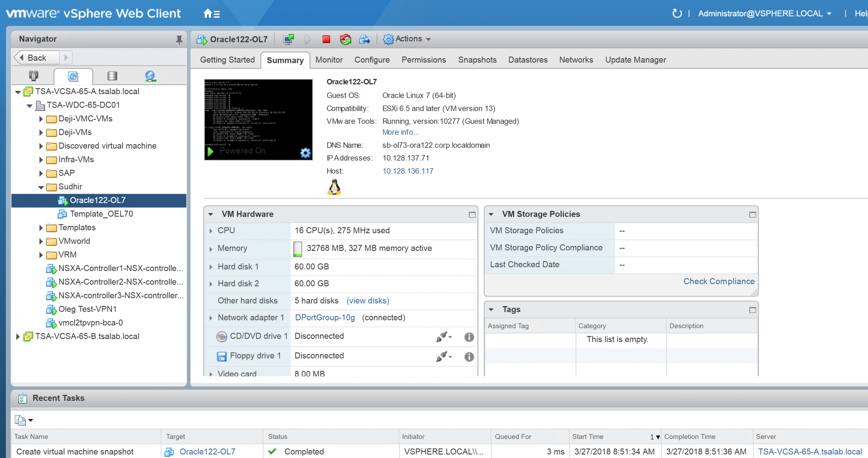Minimize the VM Hardware panel
Viewport: 868px width, 458px height.
tap(472, 215)
